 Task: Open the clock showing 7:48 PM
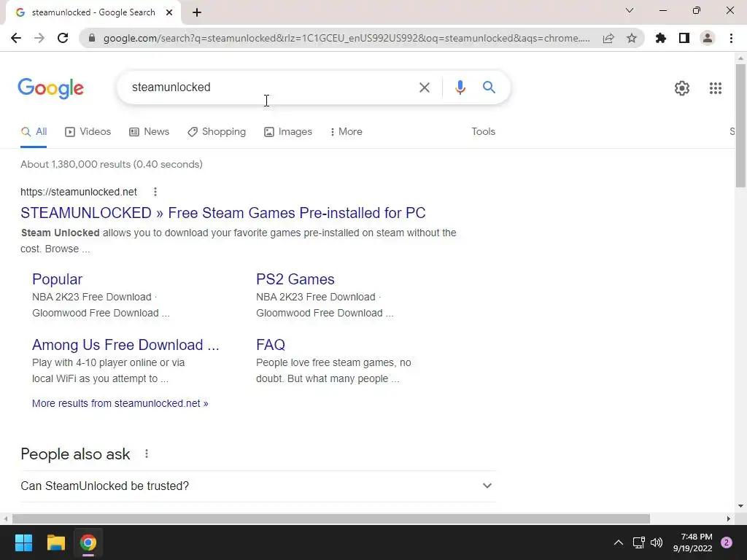[693, 542]
